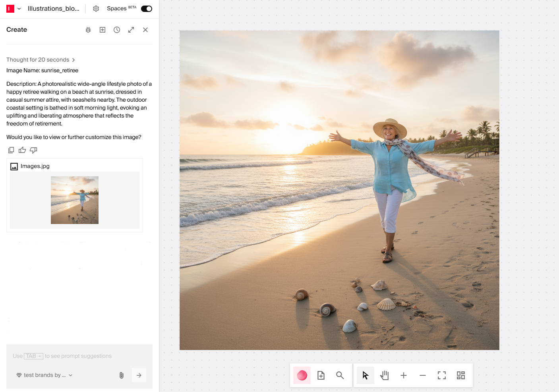
Task: Send the prompt with the arrow button
Action: pyautogui.click(x=139, y=375)
